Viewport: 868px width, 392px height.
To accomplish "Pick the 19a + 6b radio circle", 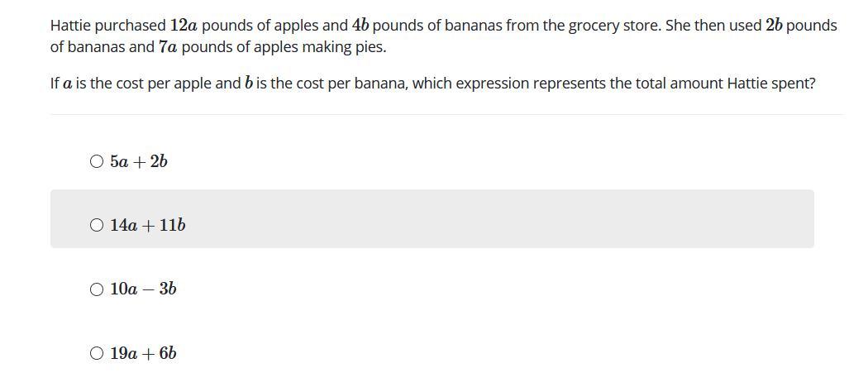I will tap(97, 353).
